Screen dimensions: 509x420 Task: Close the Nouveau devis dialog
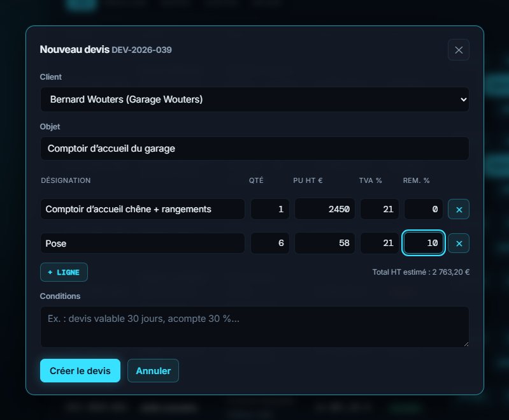(459, 50)
